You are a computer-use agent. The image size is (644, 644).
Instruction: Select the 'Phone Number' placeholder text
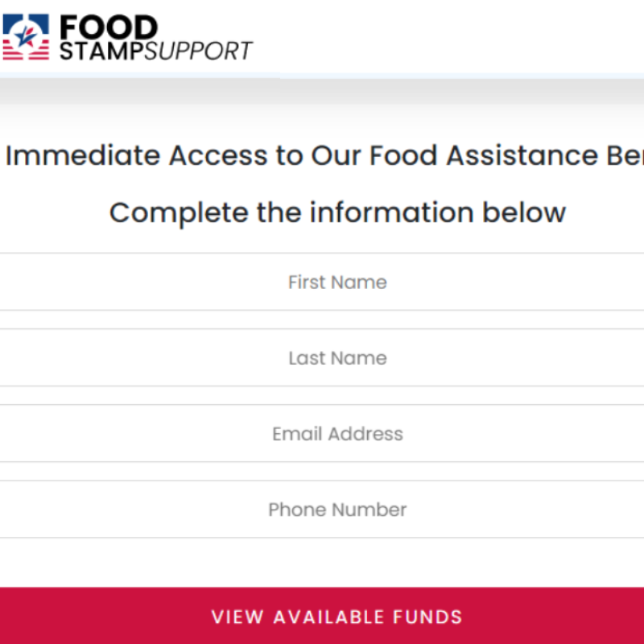337,510
